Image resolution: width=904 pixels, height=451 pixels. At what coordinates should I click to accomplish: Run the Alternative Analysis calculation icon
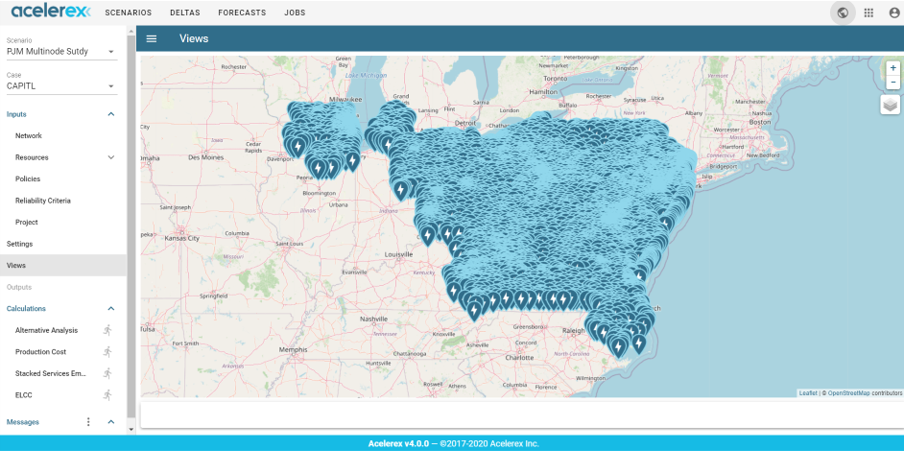click(107, 330)
